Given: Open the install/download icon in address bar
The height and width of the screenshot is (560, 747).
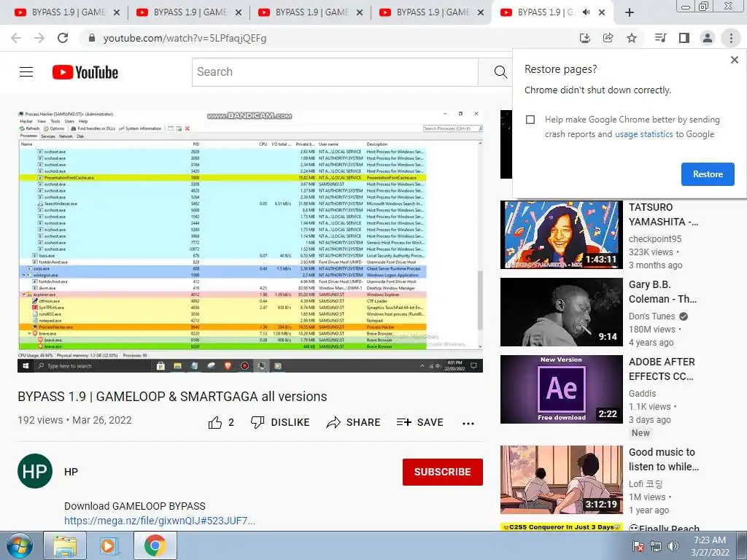Looking at the screenshot, I should [x=584, y=38].
